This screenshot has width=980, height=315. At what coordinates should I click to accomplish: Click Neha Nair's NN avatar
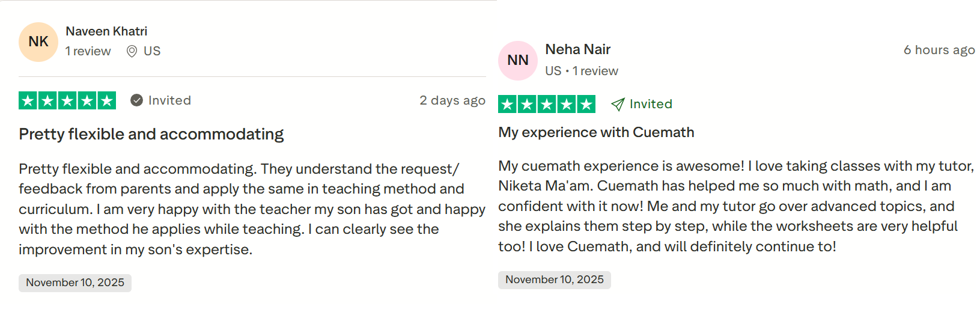pos(518,61)
